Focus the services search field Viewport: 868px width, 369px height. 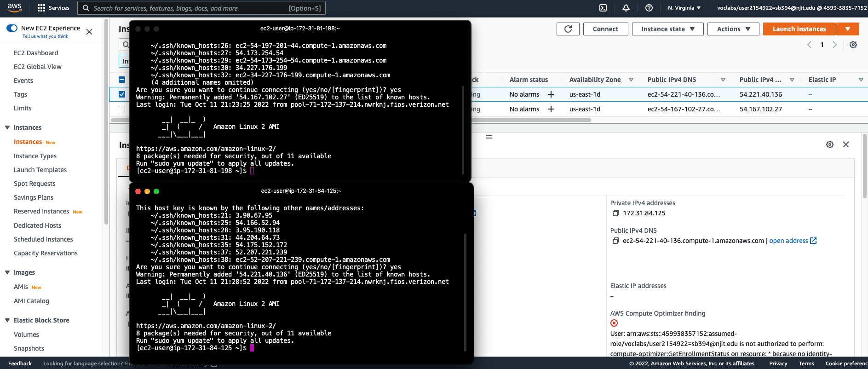pyautogui.click(x=202, y=8)
